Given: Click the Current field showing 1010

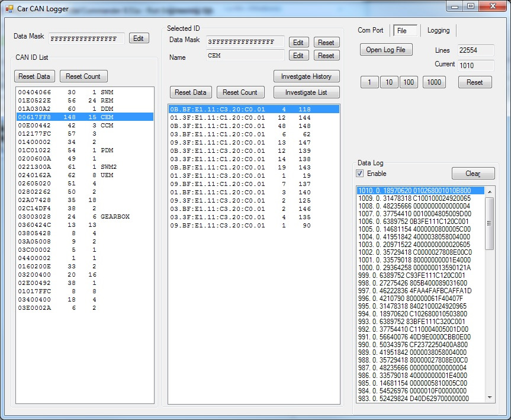Looking at the screenshot, I should click(x=476, y=65).
